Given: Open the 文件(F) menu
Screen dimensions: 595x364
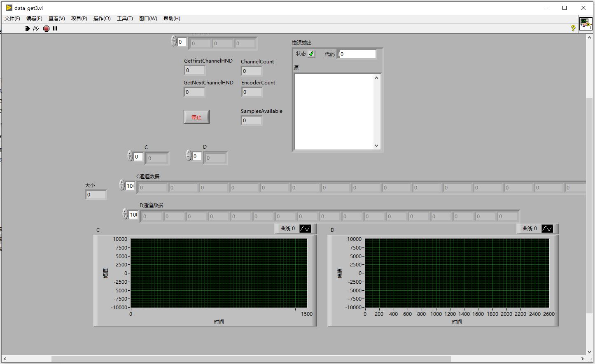Looking at the screenshot, I should (12, 19).
